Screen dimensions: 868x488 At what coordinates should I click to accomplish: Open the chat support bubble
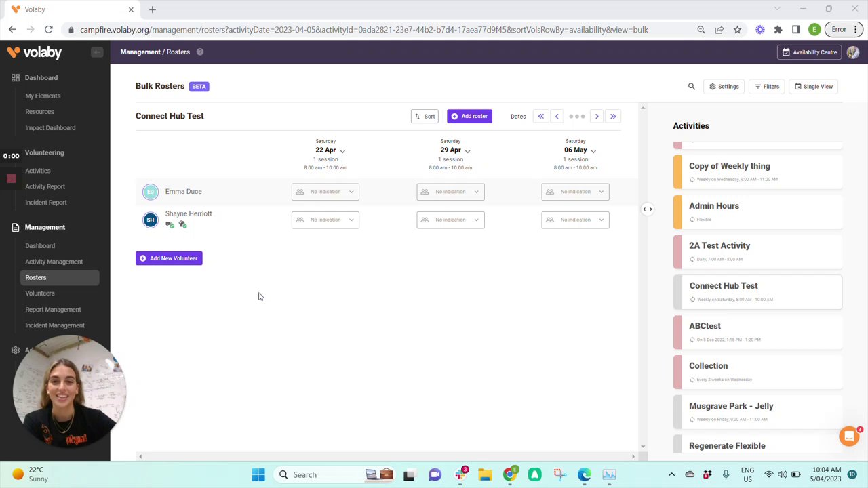(x=849, y=436)
